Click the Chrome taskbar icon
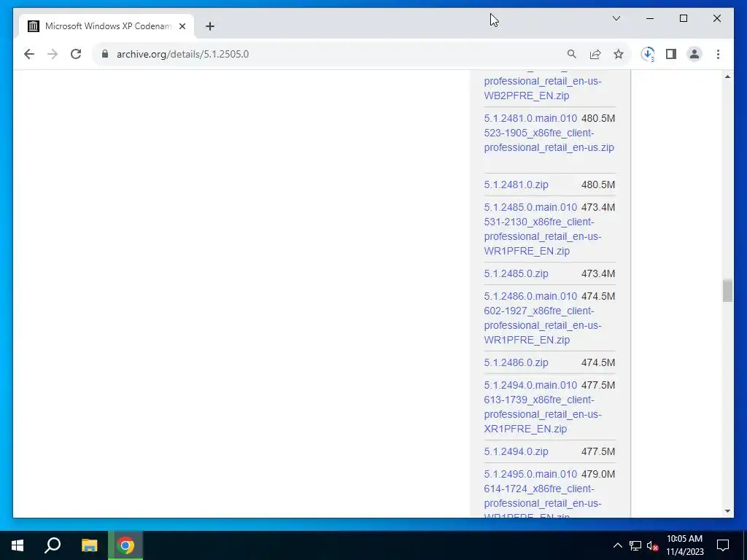 (125, 545)
